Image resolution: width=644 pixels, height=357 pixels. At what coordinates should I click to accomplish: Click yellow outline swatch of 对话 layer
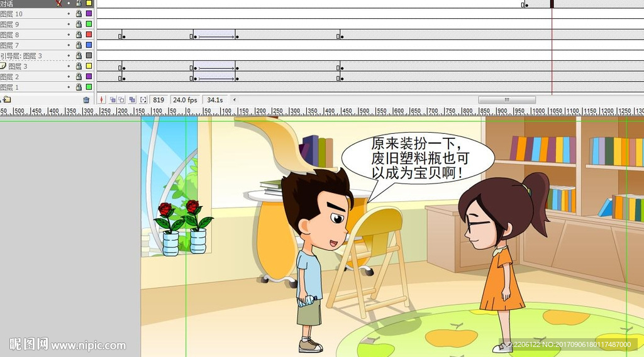pos(89,3)
